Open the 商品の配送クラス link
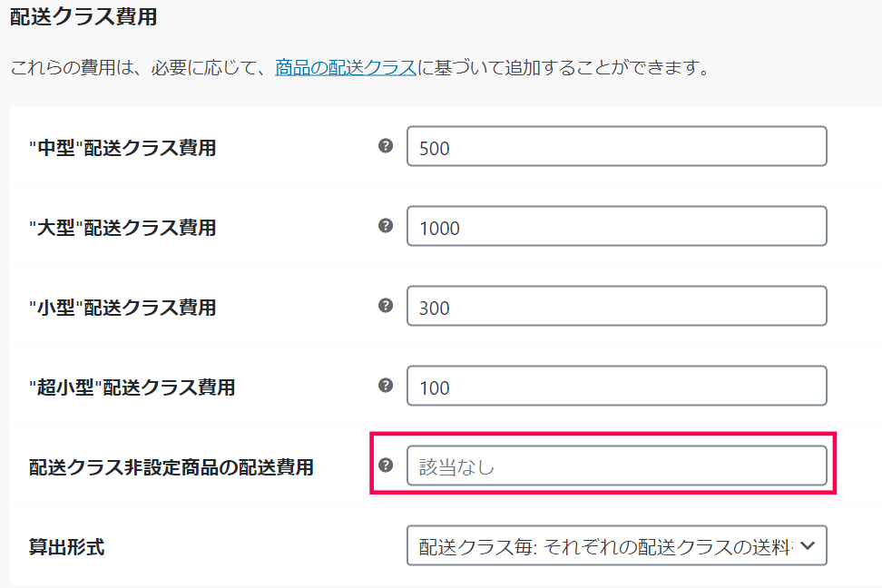882x588 pixels. (x=346, y=68)
